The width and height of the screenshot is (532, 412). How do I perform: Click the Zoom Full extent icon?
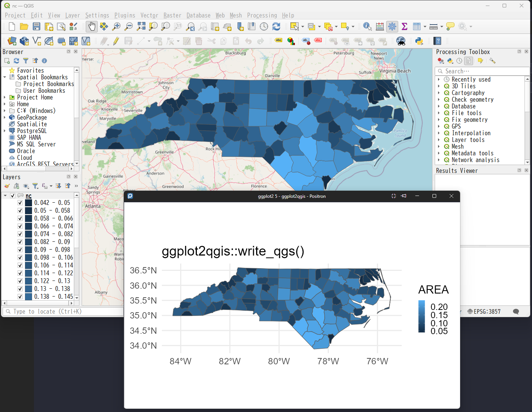[141, 26]
